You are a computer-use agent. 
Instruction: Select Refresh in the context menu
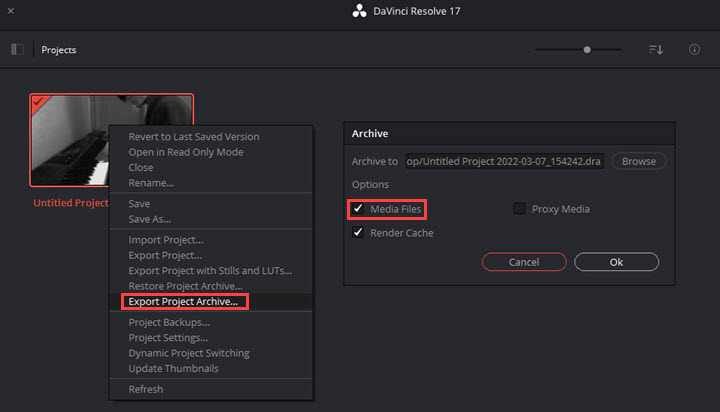coord(146,389)
